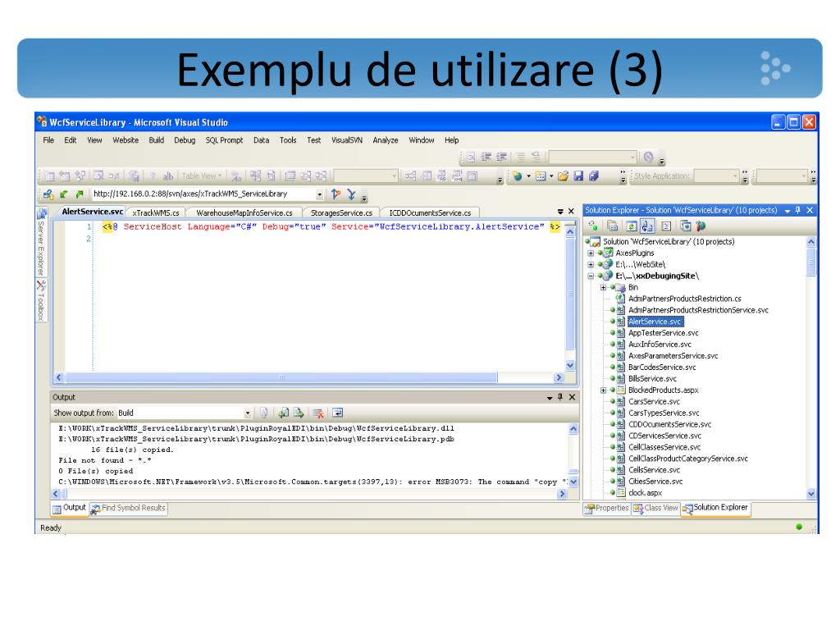
Task: Toggle auto-hide pin on Output window
Action: (560, 397)
